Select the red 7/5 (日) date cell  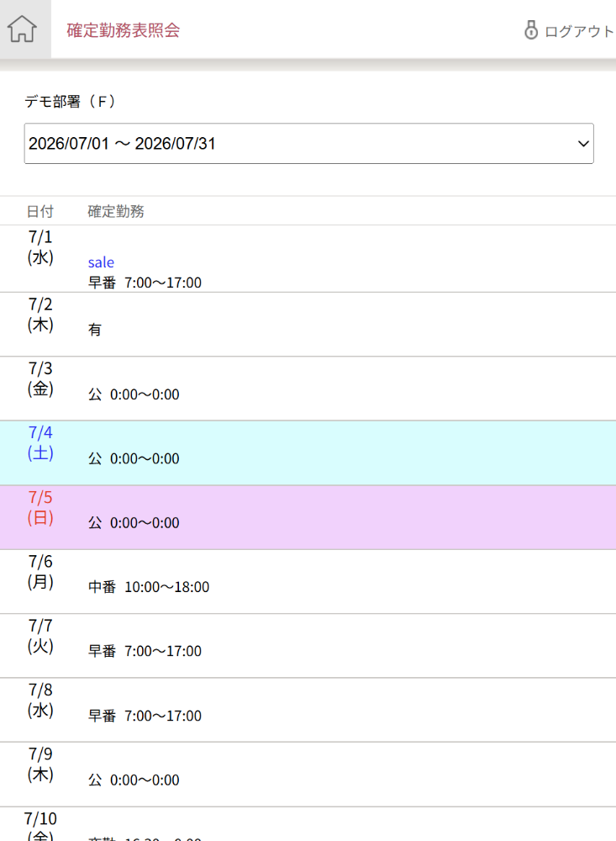(x=40, y=507)
